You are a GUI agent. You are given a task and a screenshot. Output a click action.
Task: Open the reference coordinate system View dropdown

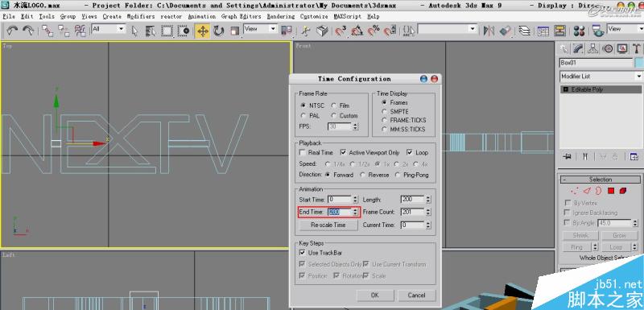pyautogui.click(x=260, y=29)
